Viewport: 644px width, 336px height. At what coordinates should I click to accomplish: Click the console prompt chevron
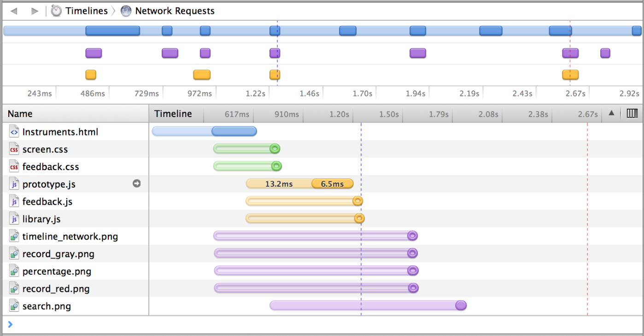tap(10, 324)
